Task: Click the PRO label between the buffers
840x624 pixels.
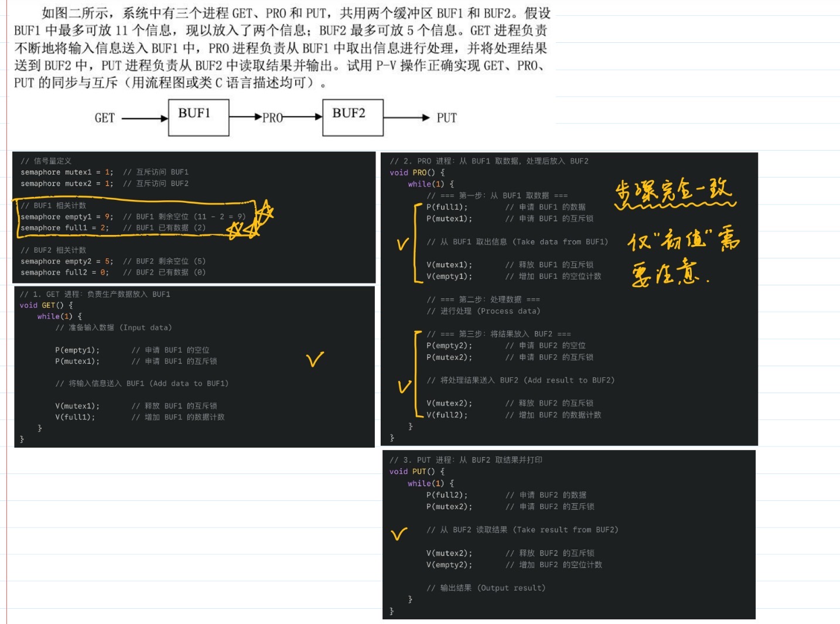Action: click(272, 118)
